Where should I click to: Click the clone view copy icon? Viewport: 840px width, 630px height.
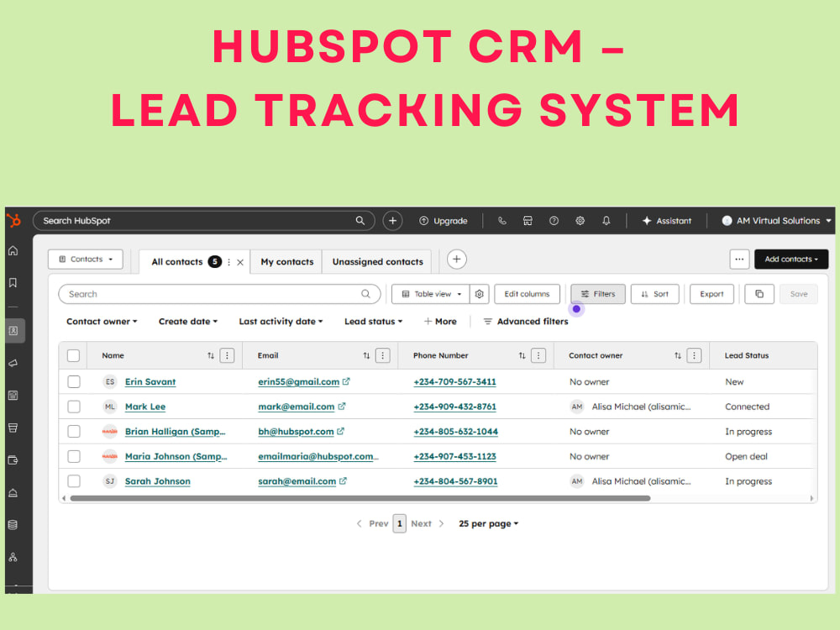pyautogui.click(x=759, y=294)
